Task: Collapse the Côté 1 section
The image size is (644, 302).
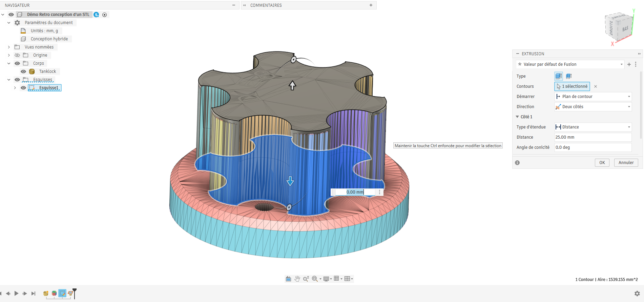Action: click(x=517, y=117)
